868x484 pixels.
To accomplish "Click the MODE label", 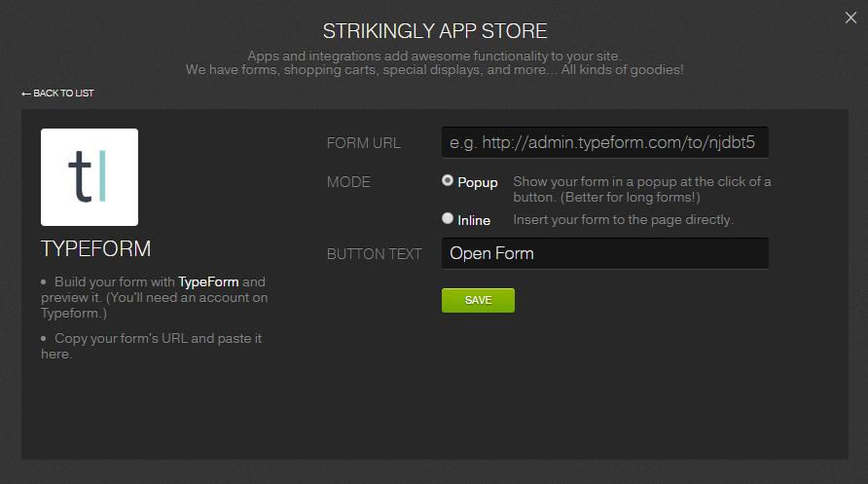I will (348, 182).
